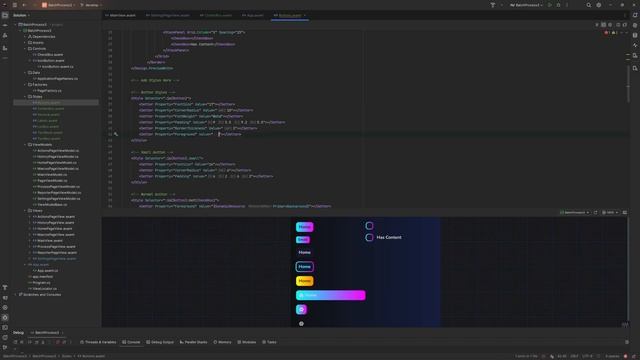Image resolution: width=640 pixels, height=360 pixels.
Task: Collapse the Views folder
Action: point(25,211)
